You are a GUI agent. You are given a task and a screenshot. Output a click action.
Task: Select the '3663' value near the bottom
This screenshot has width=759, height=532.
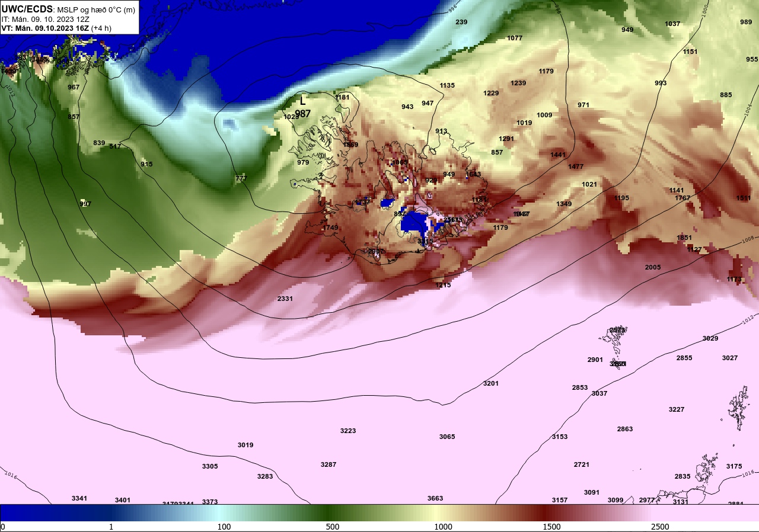point(435,498)
